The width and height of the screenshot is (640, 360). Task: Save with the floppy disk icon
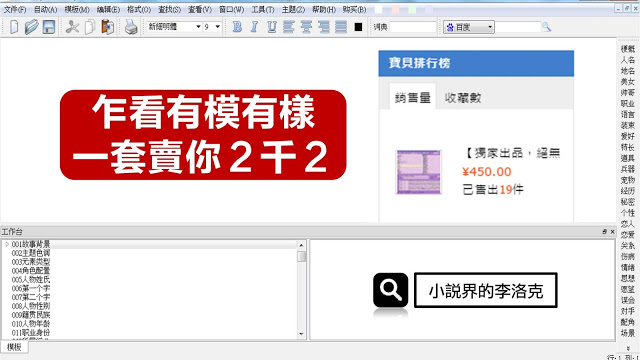coord(49,27)
